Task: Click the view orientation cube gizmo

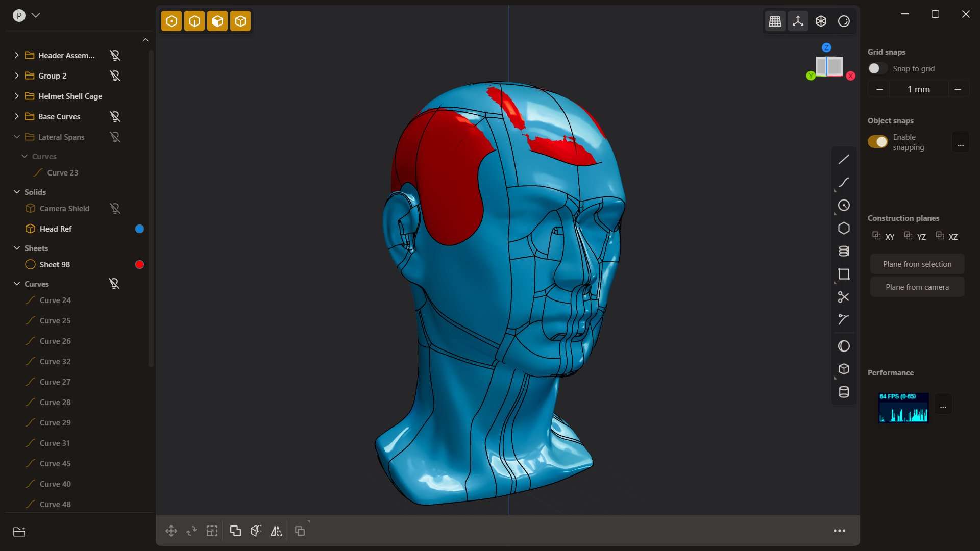Action: 829,66
